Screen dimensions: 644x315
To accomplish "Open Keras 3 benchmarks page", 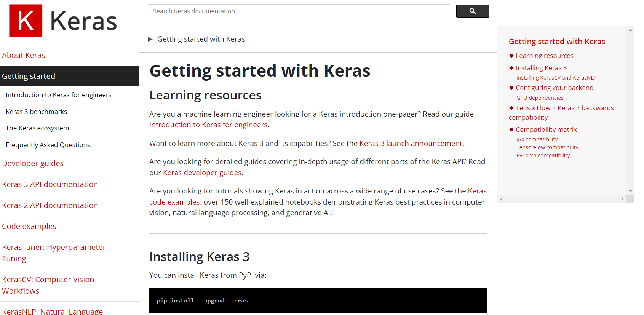I will point(37,112).
